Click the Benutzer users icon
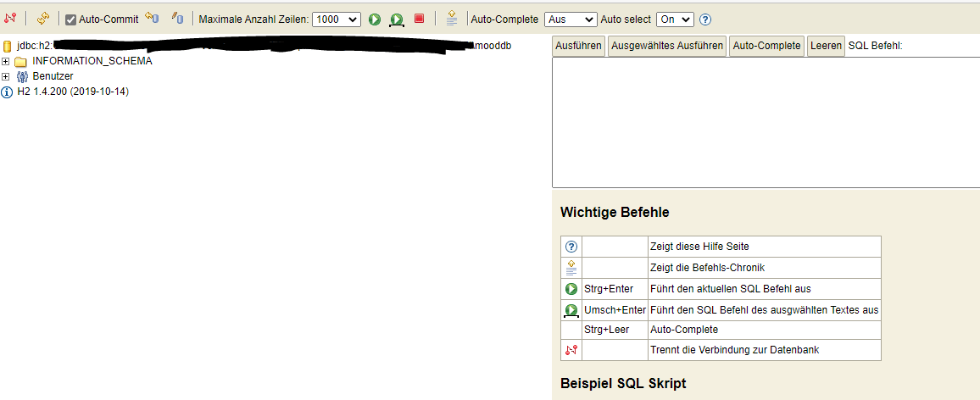 (x=22, y=77)
